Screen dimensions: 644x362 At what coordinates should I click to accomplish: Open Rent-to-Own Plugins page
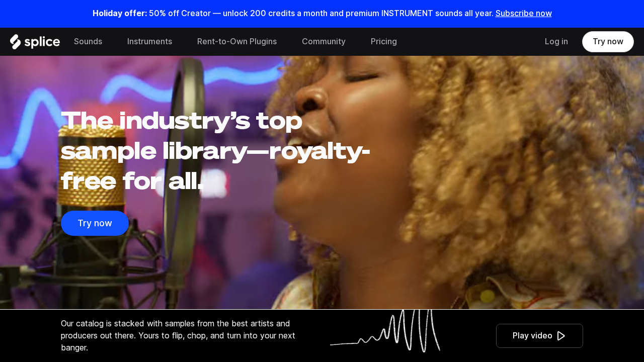[x=237, y=42]
